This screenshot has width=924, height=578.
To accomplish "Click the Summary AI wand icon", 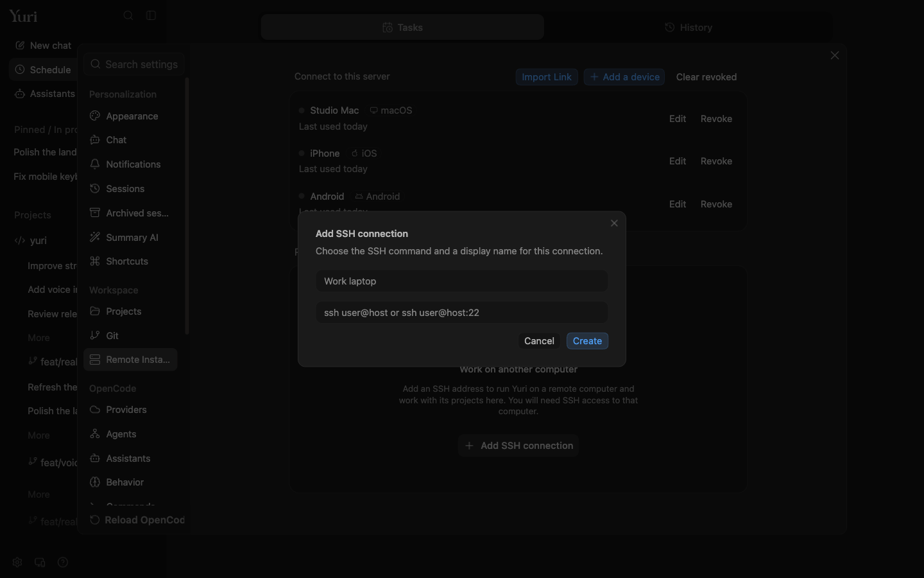I will 95,237.
